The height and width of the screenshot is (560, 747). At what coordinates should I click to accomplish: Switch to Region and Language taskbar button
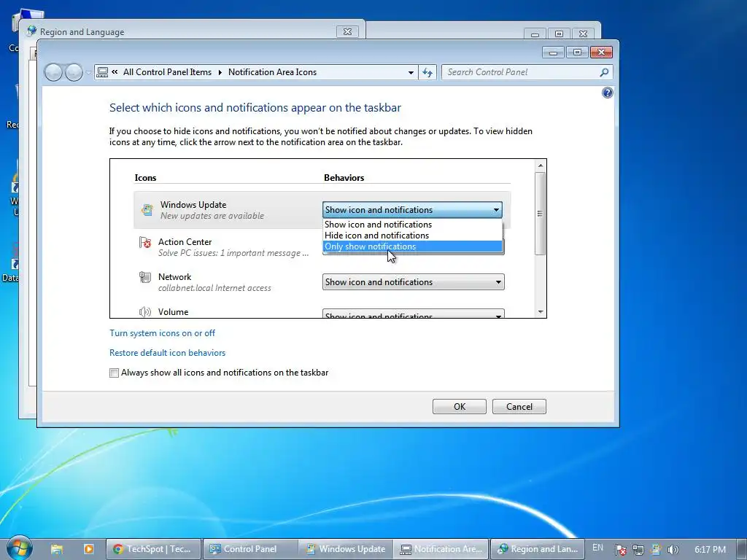coord(538,549)
